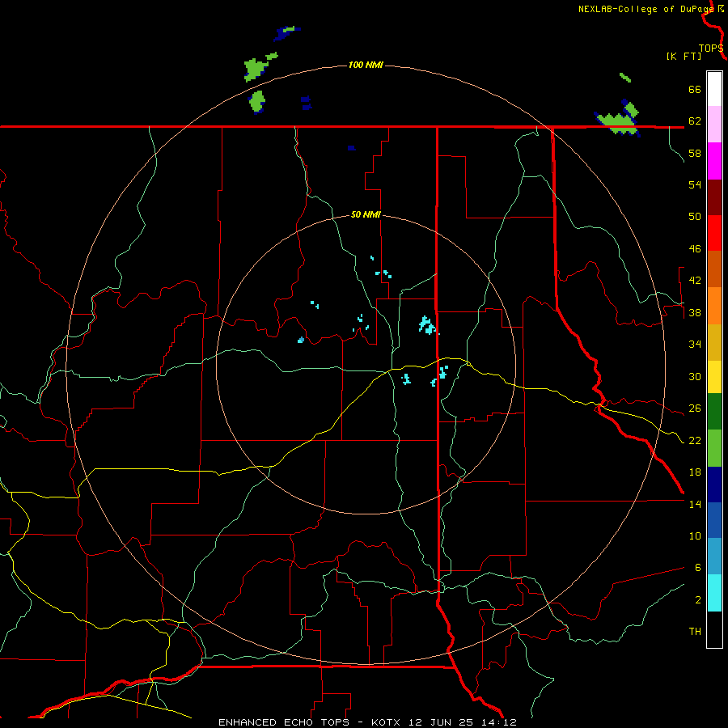Click legend value 58
This screenshot has height=728, width=728.
[x=695, y=153]
